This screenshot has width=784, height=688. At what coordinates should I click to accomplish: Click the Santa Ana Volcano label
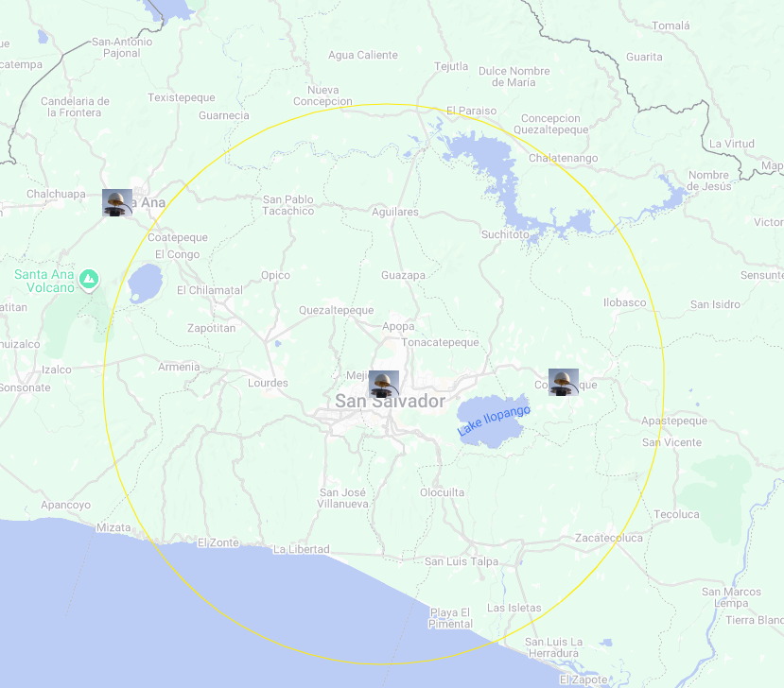point(44,281)
